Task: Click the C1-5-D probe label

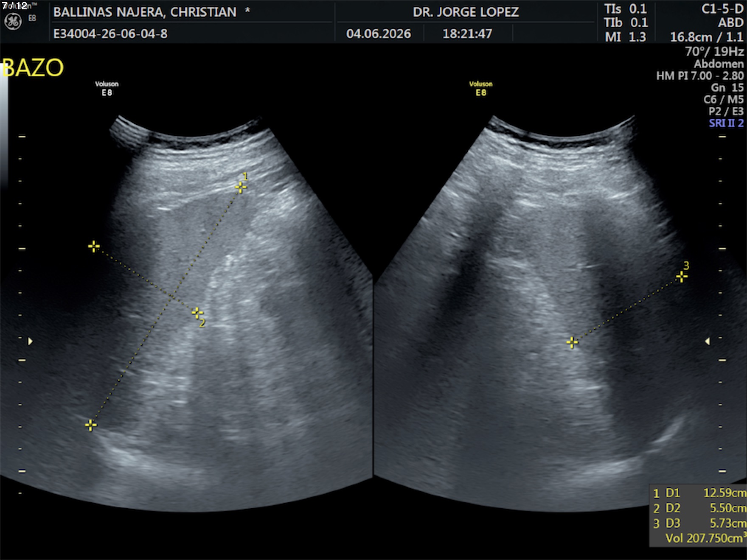Action: pyautogui.click(x=722, y=9)
